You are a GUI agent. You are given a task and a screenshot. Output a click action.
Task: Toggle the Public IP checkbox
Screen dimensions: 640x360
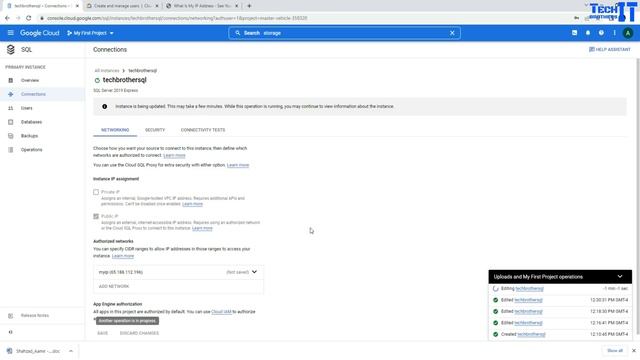point(96,216)
